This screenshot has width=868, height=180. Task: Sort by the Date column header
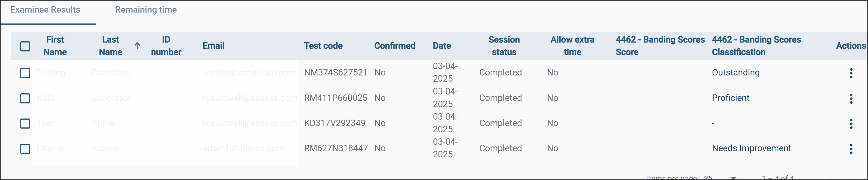coord(442,46)
